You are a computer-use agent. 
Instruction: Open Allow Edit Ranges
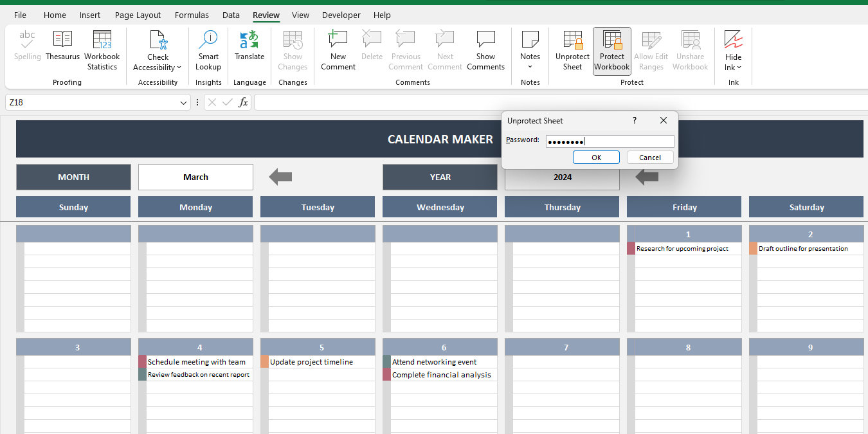(651, 48)
